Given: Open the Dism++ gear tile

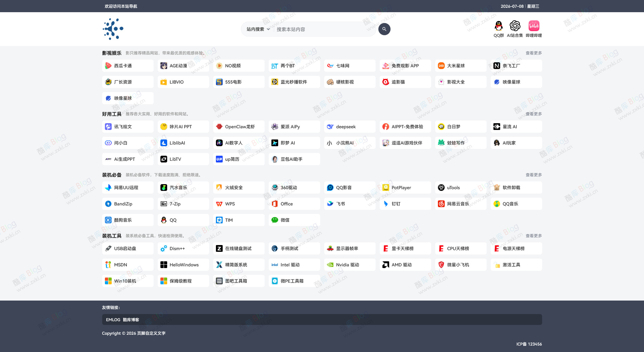Looking at the screenshot, I should pyautogui.click(x=183, y=248).
